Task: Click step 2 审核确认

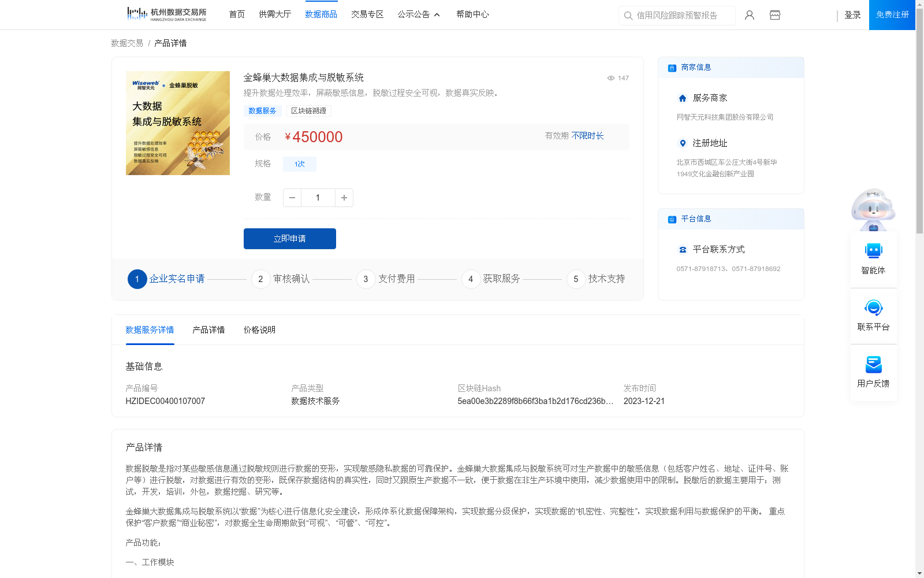Action: [x=281, y=279]
